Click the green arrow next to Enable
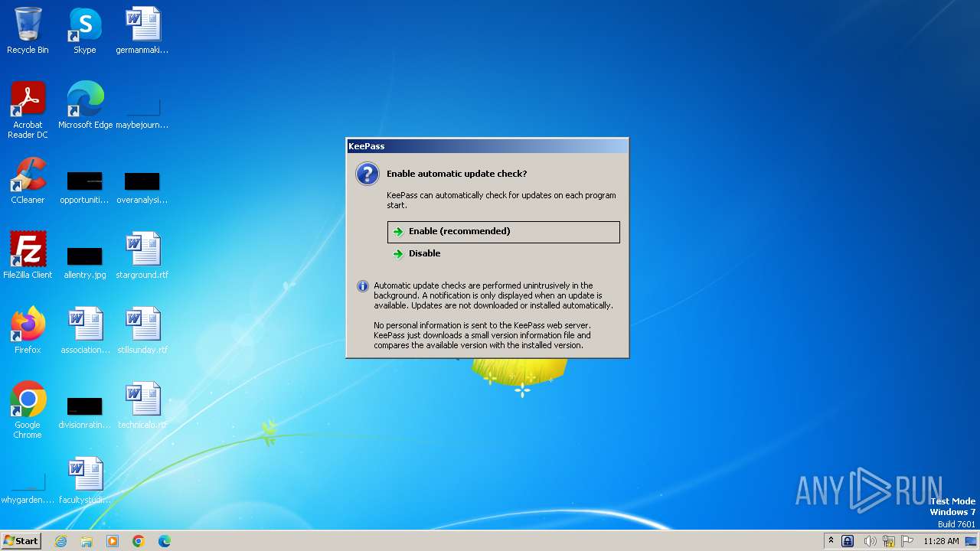This screenshot has width=980, height=551. pyautogui.click(x=398, y=232)
